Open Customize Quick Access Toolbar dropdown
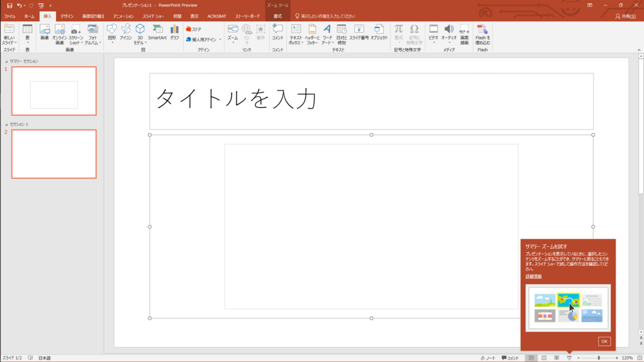Image resolution: width=644 pixels, height=362 pixels. 50,5
